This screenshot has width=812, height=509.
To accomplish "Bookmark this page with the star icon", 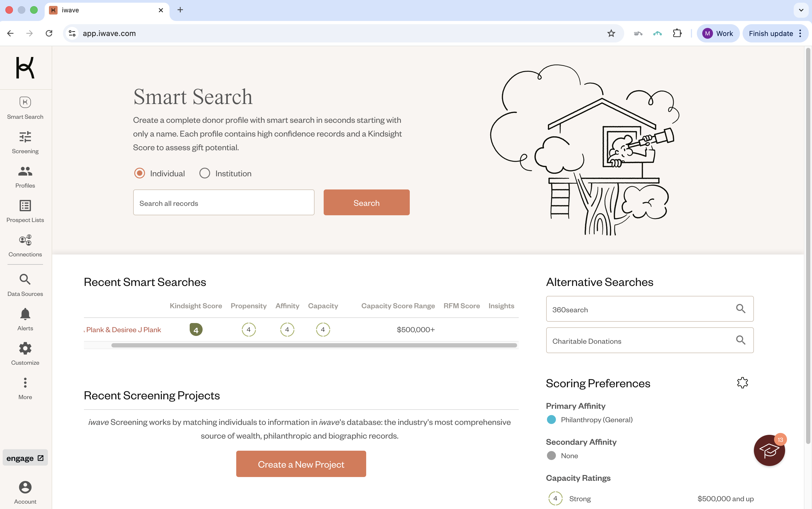I will click(611, 33).
